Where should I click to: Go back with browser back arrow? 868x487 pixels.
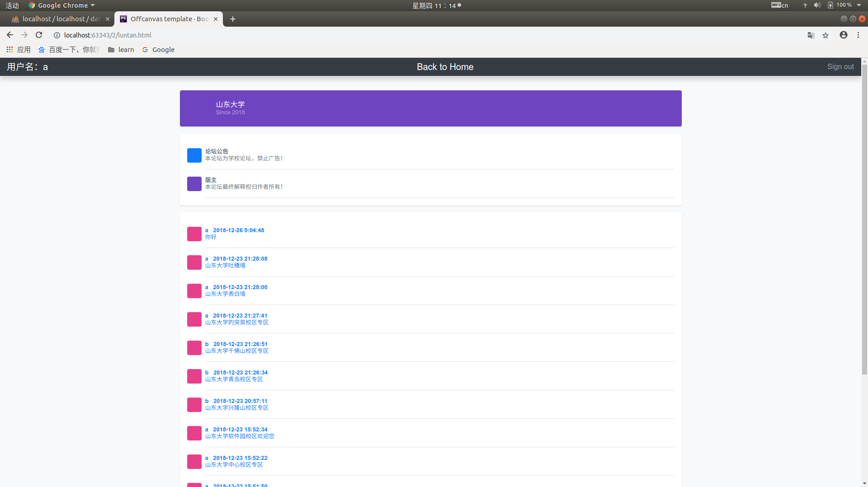click(9, 35)
